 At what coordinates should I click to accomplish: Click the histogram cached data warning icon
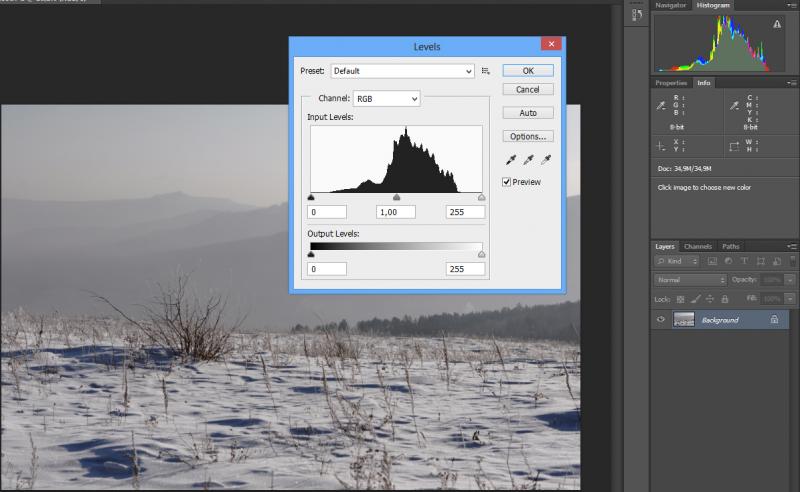(x=777, y=24)
